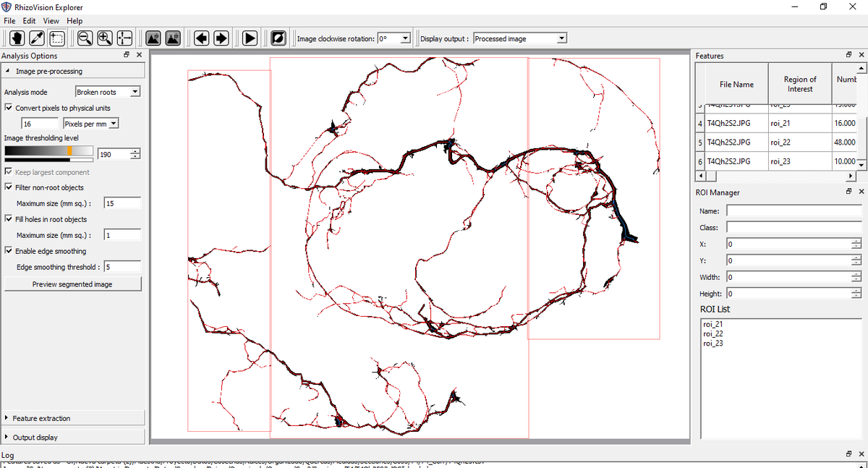Click the edge smoothing threshold field
This screenshot has width=868, height=468.
pyautogui.click(x=122, y=267)
